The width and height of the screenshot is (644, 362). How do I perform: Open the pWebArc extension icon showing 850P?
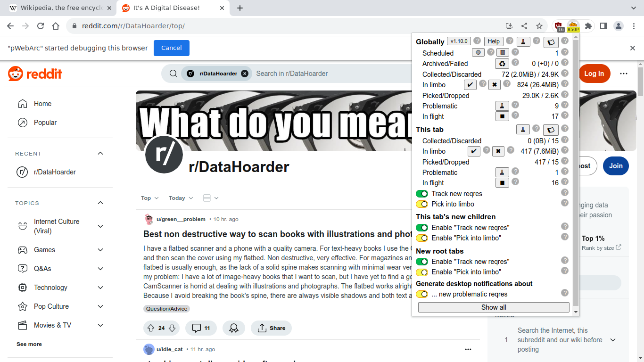[573, 26]
